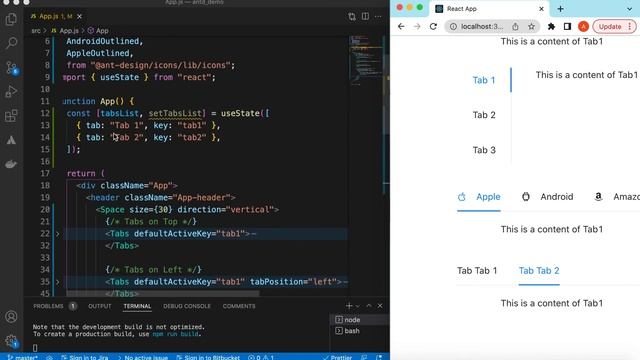This screenshot has width=640, height=360.
Task: Create a new terminal with the plus icon
Action: (349, 306)
